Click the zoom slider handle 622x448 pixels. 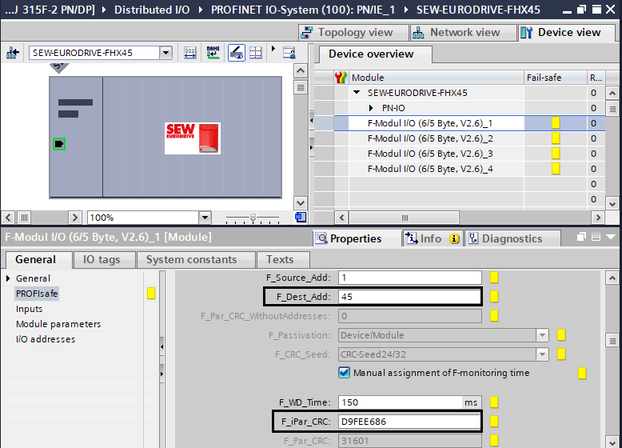tap(252, 217)
